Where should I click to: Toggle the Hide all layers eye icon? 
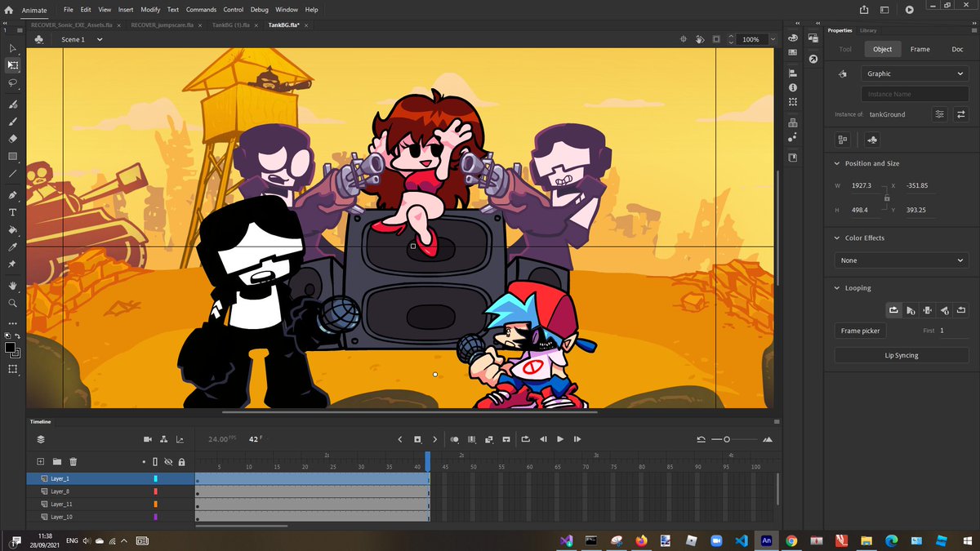168,462
